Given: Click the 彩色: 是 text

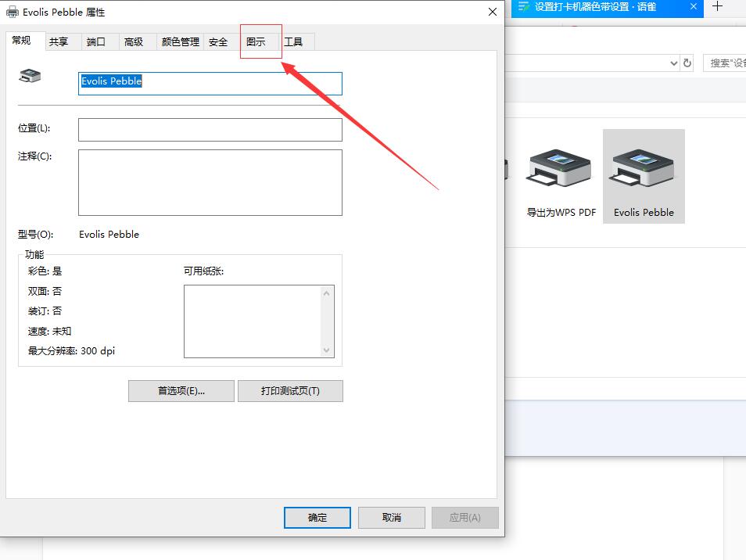Looking at the screenshot, I should (45, 271).
